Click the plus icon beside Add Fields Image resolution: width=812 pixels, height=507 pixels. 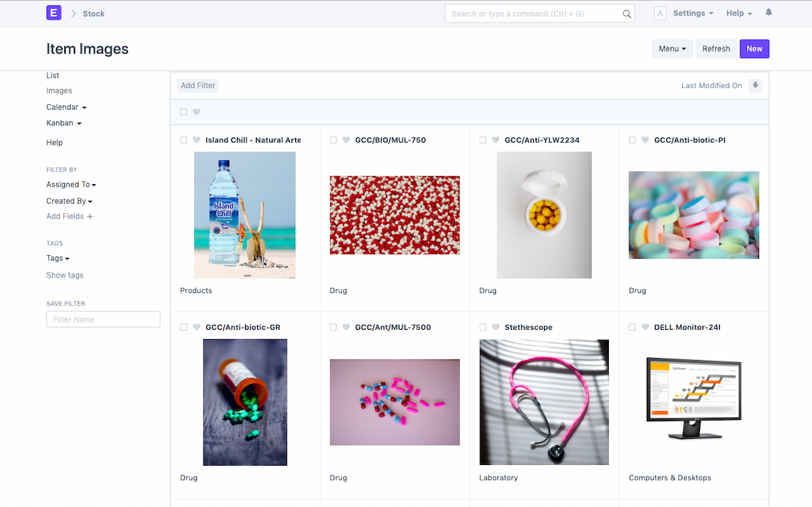point(90,217)
